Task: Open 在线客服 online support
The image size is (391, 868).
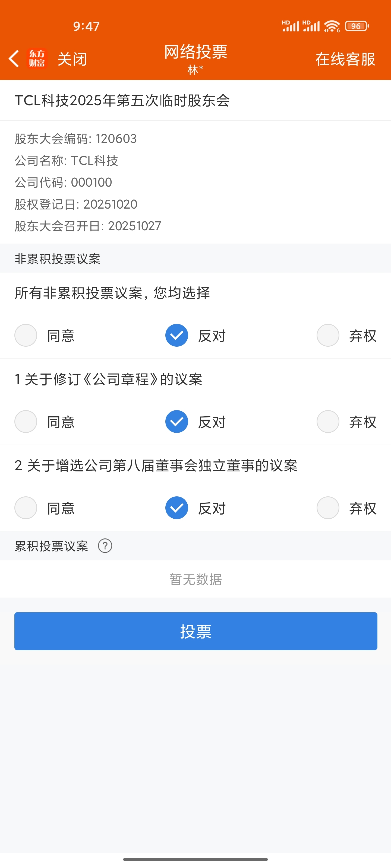Action: point(345,59)
